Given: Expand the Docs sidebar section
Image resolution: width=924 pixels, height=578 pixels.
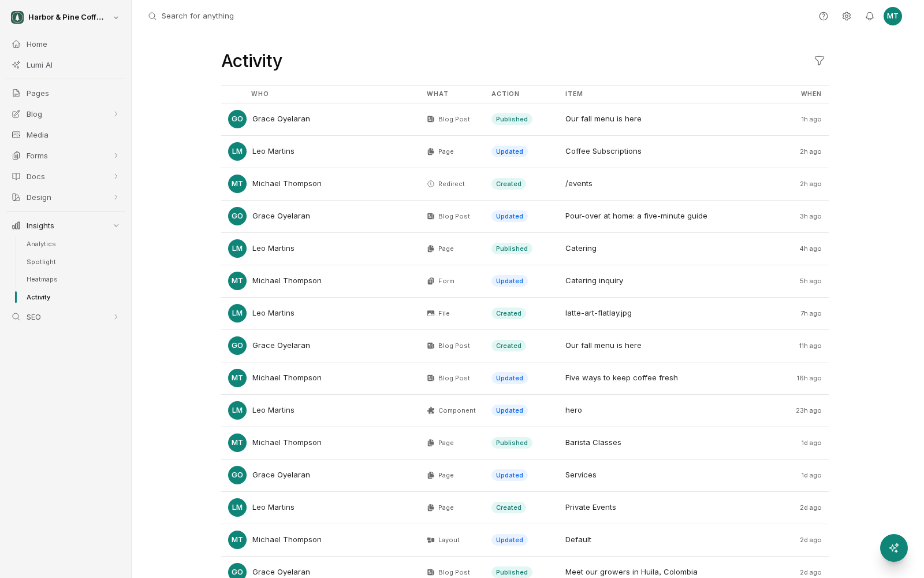Looking at the screenshot, I should click(116, 176).
